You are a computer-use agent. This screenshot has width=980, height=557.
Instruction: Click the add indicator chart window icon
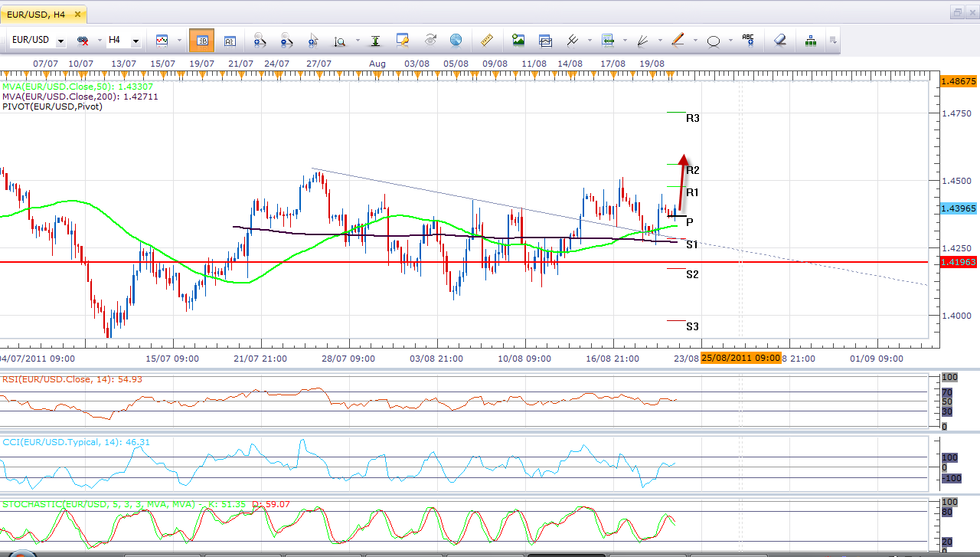pos(545,41)
